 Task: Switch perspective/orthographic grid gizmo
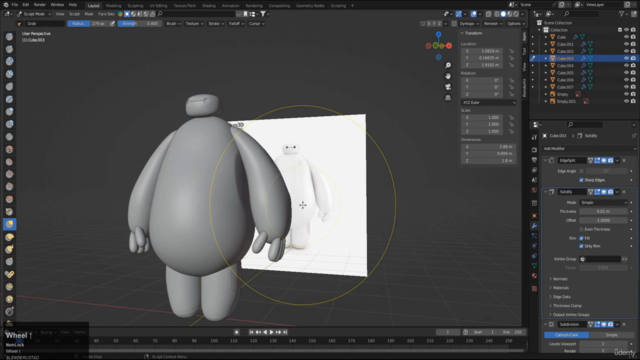pyautogui.click(x=448, y=98)
